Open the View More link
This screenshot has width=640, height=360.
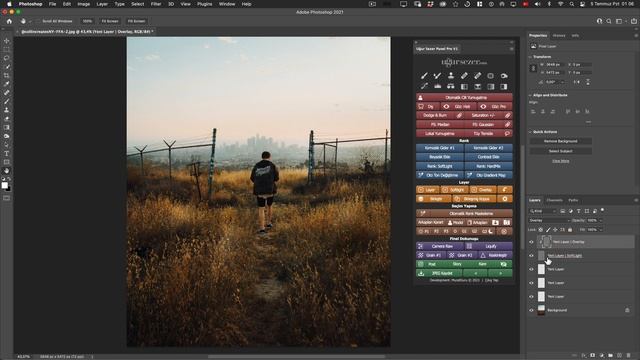click(560, 161)
